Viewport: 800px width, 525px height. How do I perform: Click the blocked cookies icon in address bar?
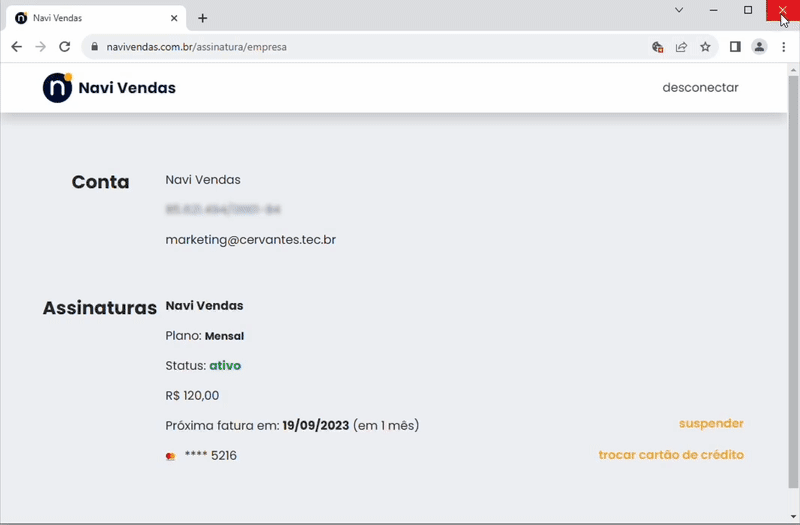pos(657,47)
